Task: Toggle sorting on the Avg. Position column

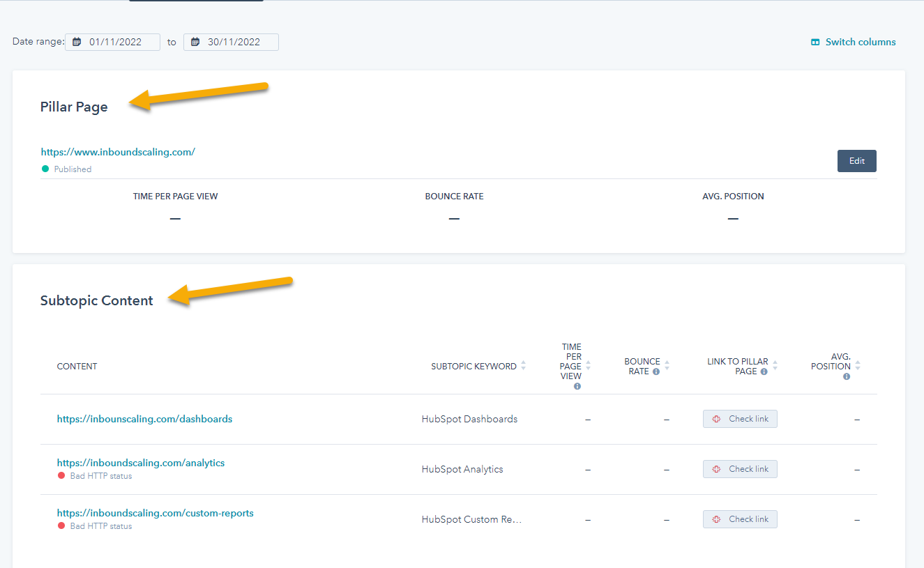Action: pyautogui.click(x=857, y=364)
